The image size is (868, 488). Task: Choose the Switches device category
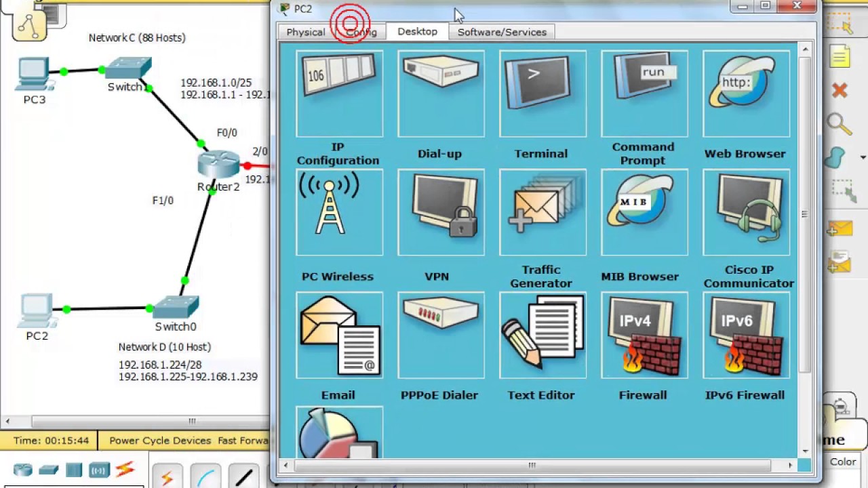(x=48, y=470)
